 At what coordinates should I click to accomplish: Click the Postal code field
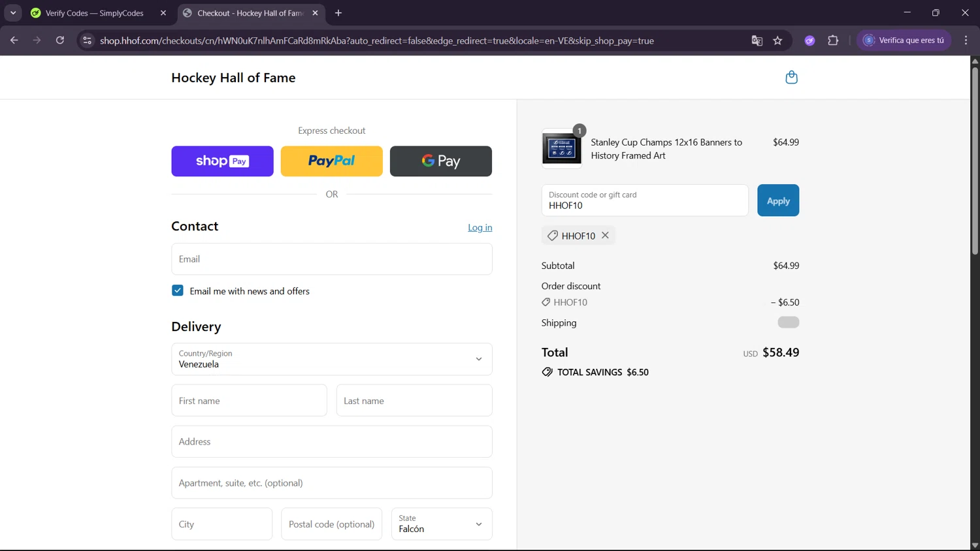click(332, 524)
